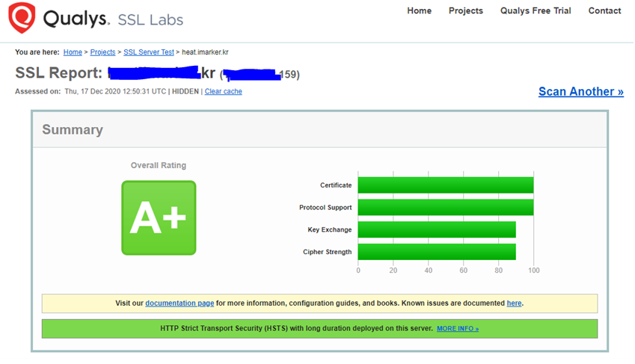The width and height of the screenshot is (635, 364).
Task: Open the Contact menu item
Action: click(x=604, y=11)
